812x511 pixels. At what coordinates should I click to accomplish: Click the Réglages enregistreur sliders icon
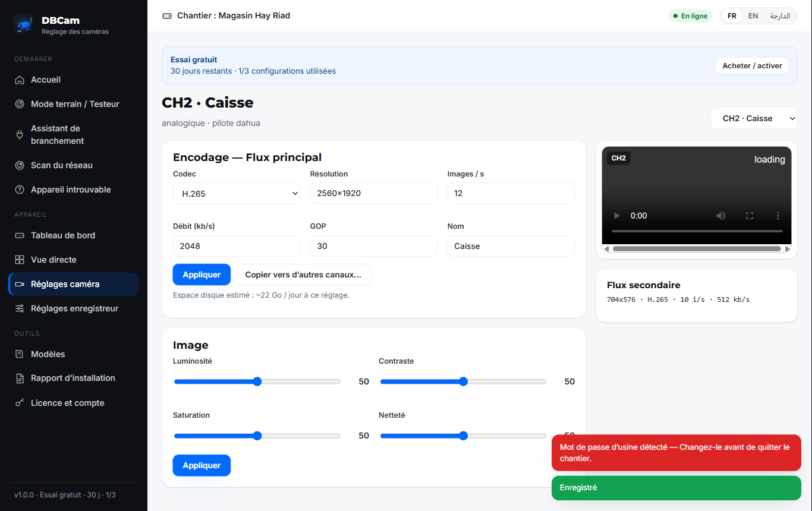coord(20,309)
